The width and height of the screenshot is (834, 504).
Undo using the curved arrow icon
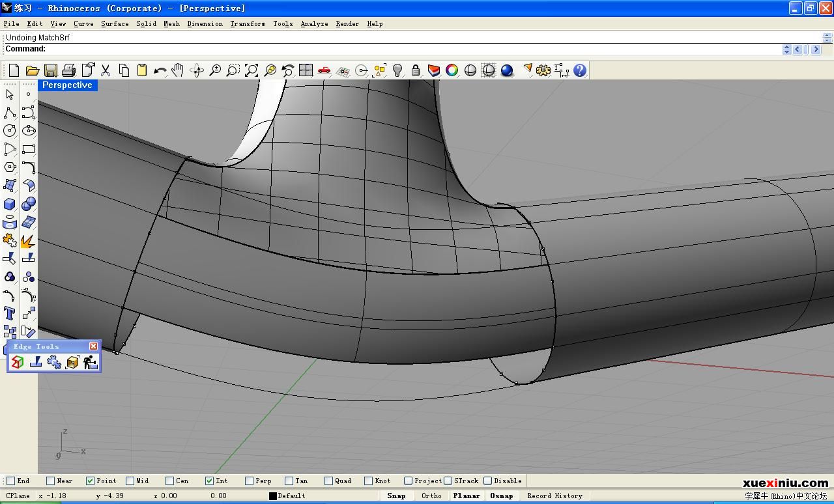coord(160,70)
